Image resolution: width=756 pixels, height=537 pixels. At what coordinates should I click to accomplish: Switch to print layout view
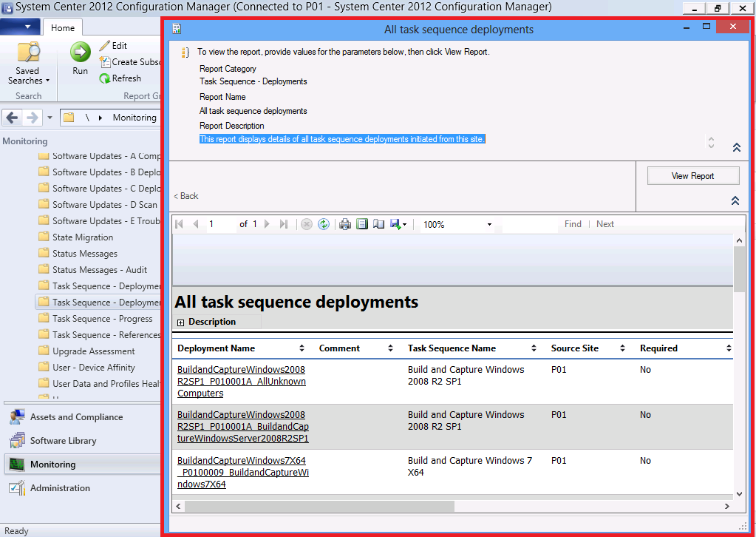pyautogui.click(x=362, y=224)
